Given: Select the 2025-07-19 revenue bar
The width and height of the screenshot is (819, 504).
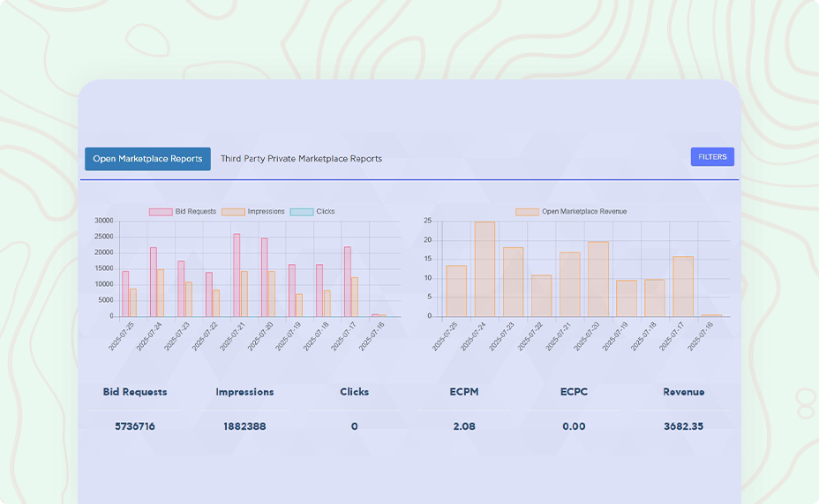Looking at the screenshot, I should (x=627, y=298).
